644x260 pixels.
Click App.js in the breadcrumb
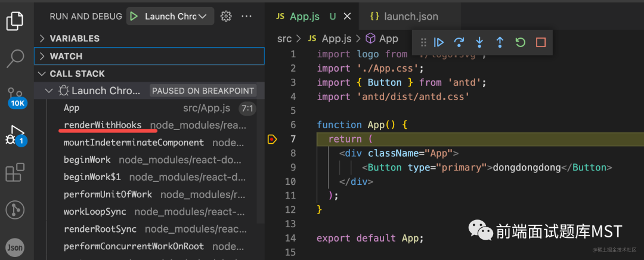point(330,39)
